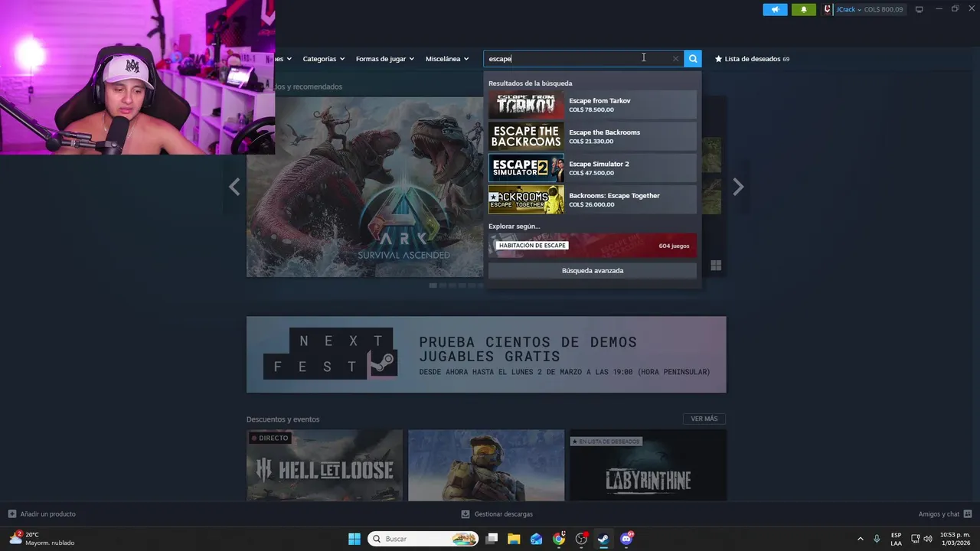Open the Halo event card
980x551 pixels.
click(x=486, y=465)
